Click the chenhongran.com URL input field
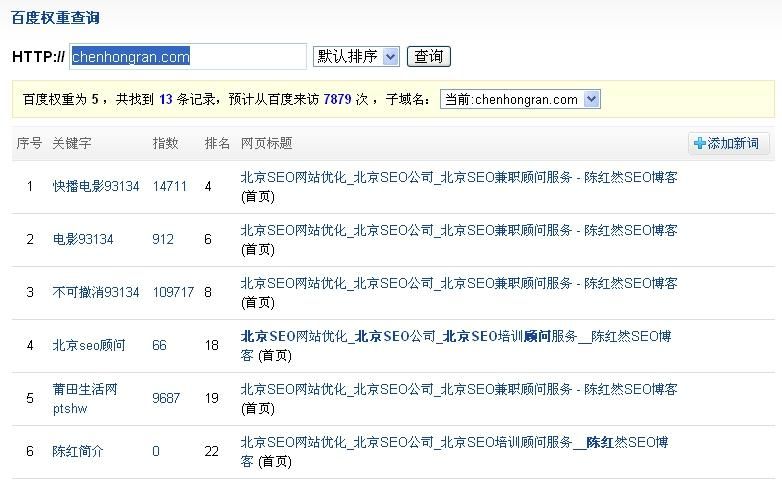 coord(188,56)
